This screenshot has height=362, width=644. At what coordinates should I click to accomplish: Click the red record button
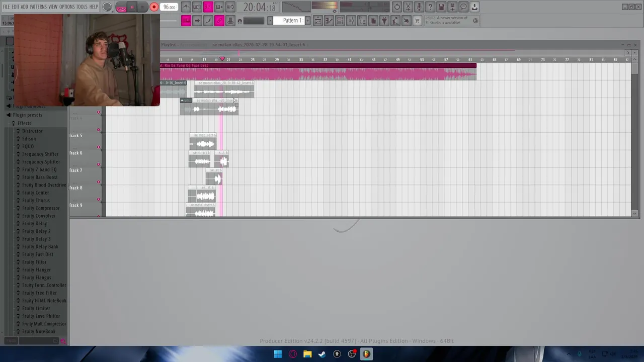tap(154, 7)
